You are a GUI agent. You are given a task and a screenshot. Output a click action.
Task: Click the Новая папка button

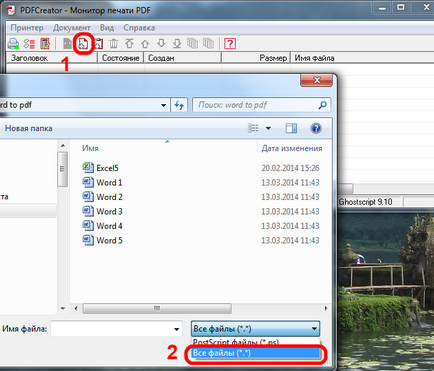29,128
